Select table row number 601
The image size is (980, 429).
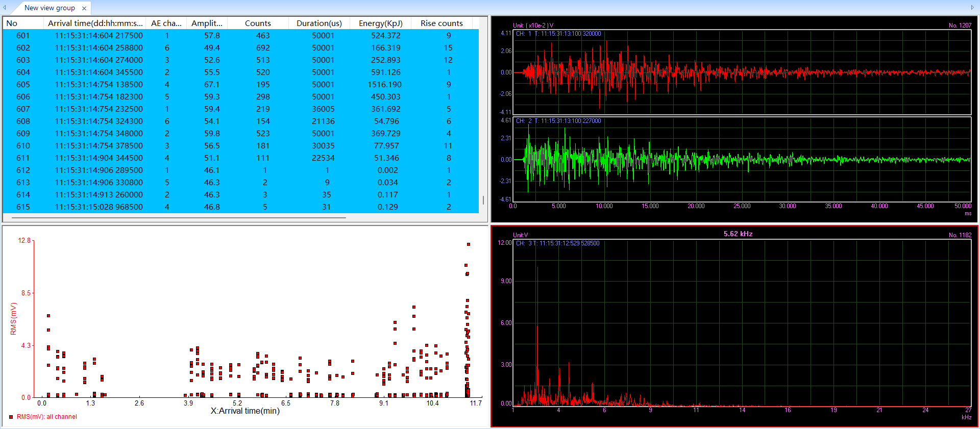coord(241,36)
